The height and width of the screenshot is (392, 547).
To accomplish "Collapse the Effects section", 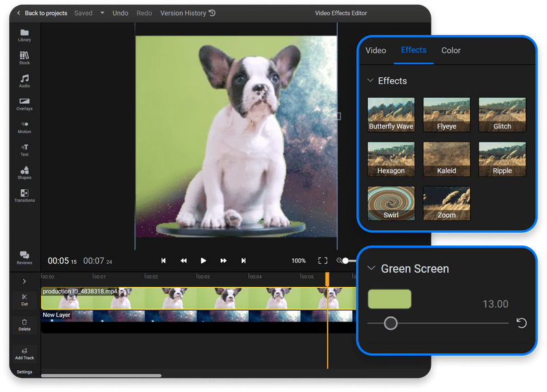I will coord(371,81).
